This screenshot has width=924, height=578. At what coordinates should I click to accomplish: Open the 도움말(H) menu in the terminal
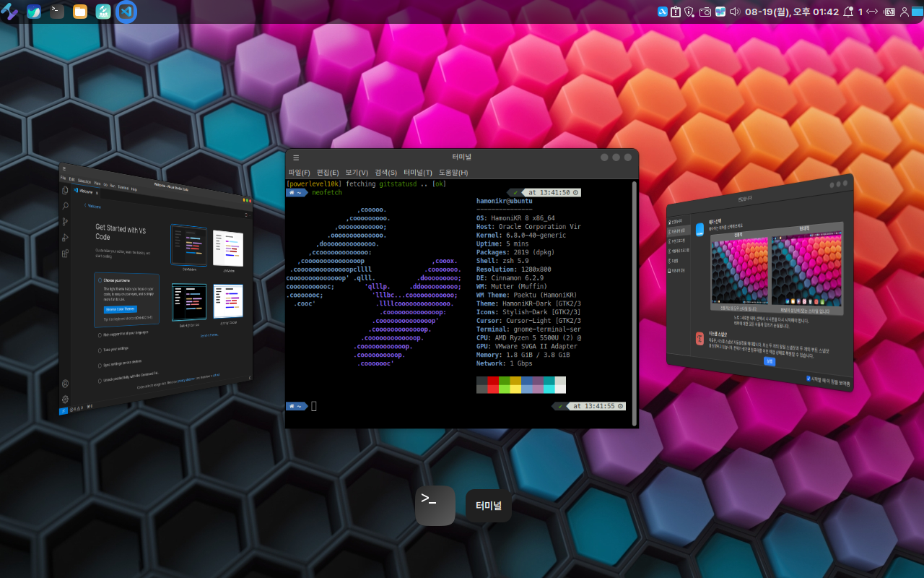[453, 173]
